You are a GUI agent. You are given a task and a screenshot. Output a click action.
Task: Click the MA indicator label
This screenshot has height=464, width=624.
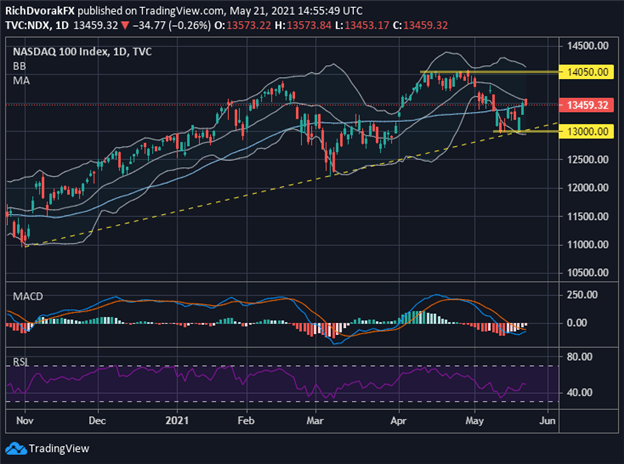(21, 81)
